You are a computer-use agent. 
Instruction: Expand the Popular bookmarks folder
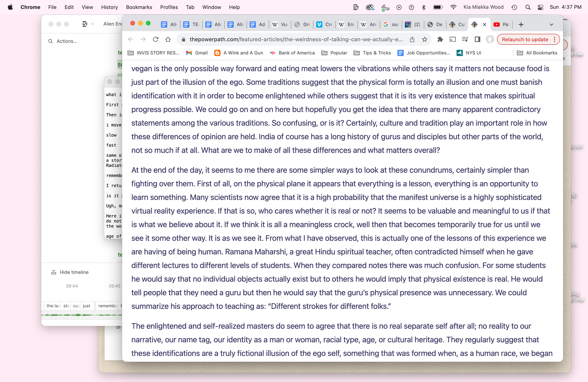tap(334, 53)
